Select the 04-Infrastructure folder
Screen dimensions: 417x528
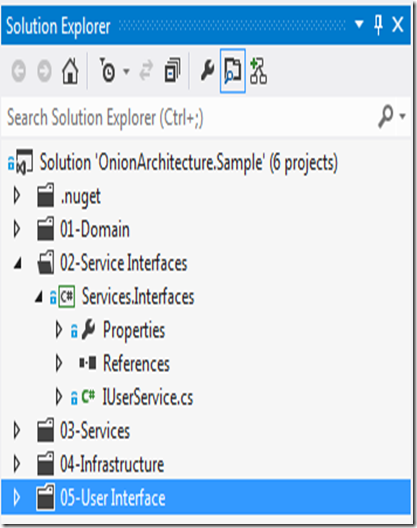pyautogui.click(x=112, y=464)
